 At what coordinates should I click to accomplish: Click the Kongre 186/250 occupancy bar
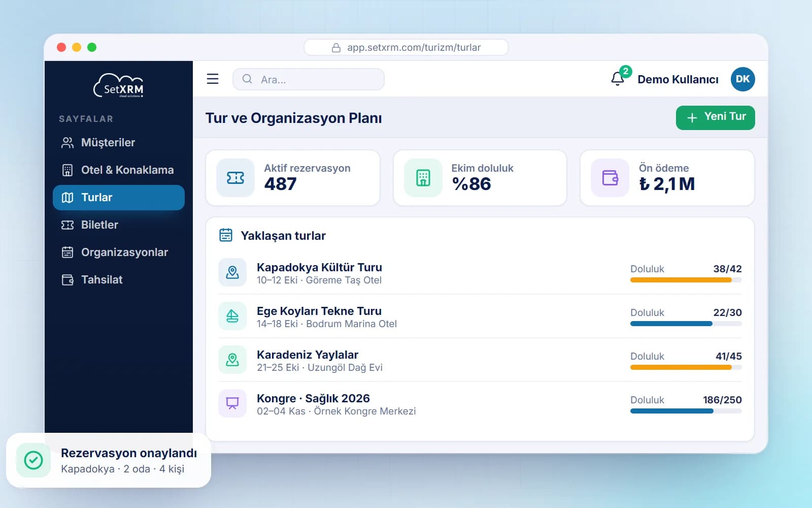click(686, 411)
